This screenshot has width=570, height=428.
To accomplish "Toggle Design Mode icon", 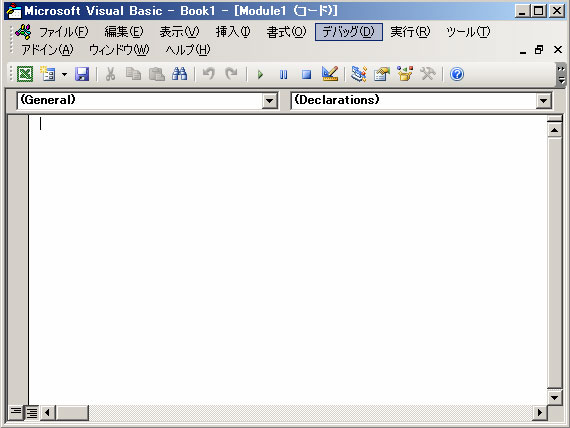I will 330,74.
